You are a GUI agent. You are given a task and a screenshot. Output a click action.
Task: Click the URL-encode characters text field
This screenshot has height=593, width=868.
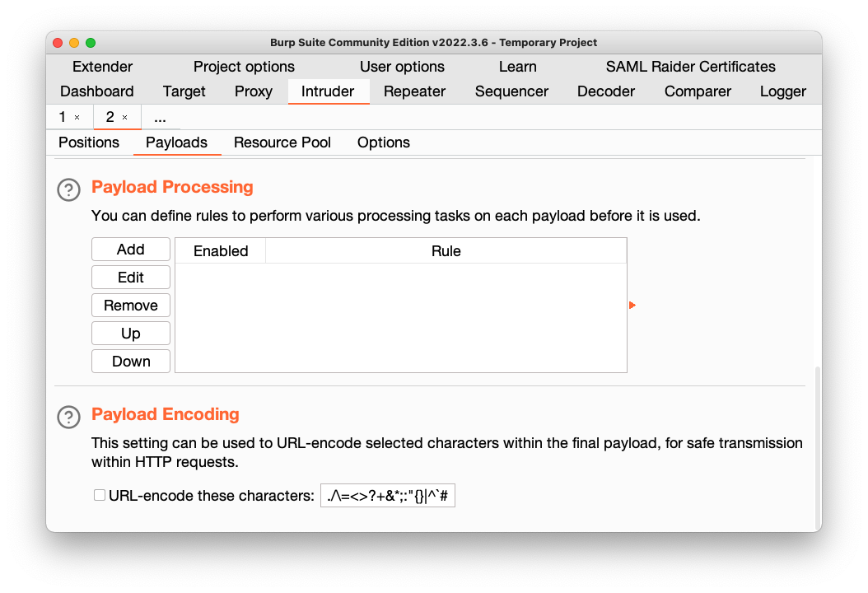pos(387,496)
